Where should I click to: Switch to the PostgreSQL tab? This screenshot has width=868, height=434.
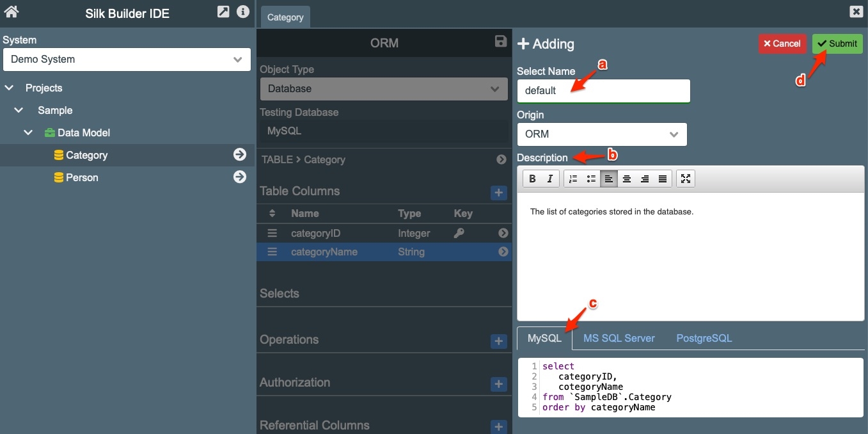point(704,338)
